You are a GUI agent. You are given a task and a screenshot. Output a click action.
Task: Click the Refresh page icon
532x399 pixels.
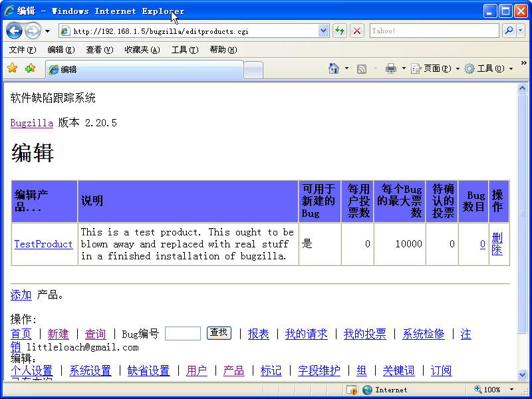click(x=340, y=31)
